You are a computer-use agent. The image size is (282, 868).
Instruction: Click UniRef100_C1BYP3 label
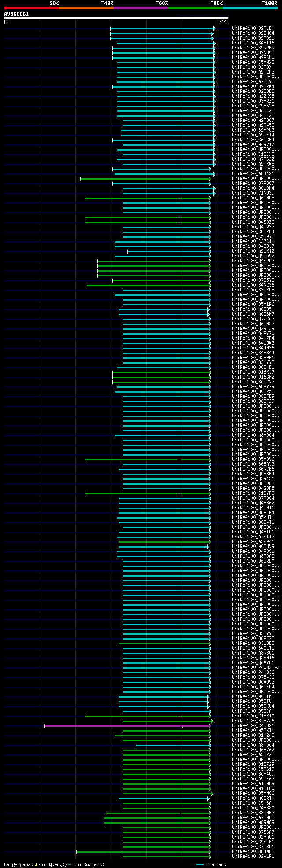[x=253, y=493]
